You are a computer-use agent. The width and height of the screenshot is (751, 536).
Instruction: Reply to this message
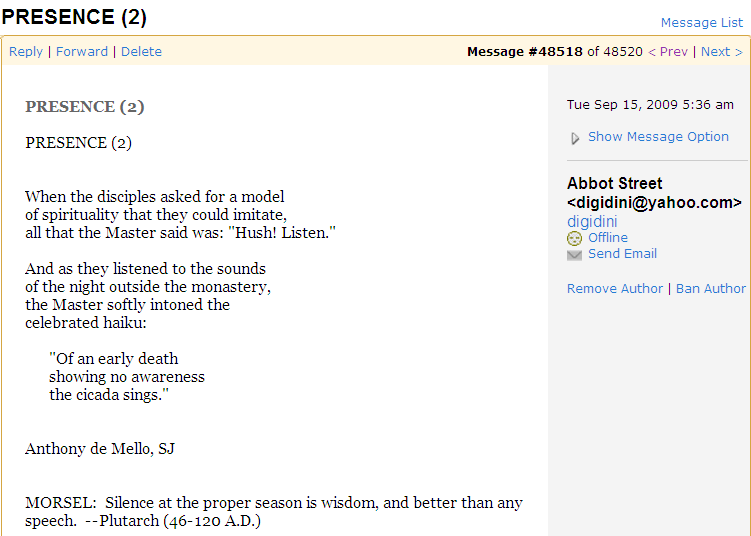coord(26,52)
